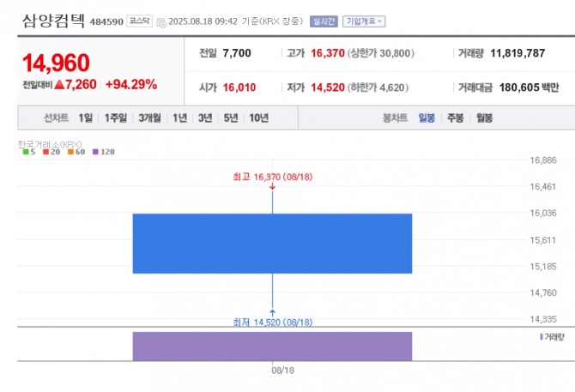
Task: Click the stock code 484590
Action: (106, 22)
